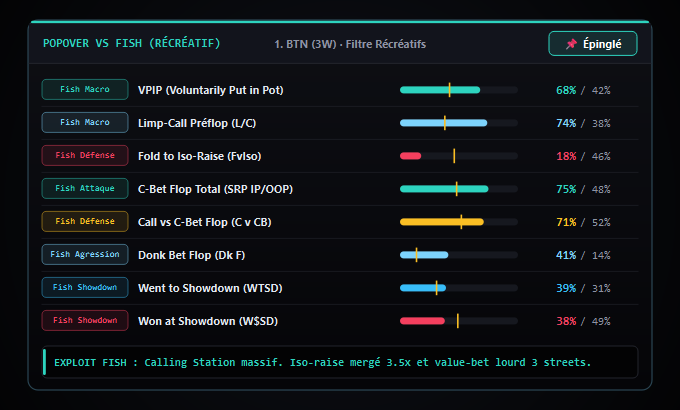Click the Fish Macro tag beside Limp-Call Préflop
The height and width of the screenshot is (410, 680).
tap(85, 122)
